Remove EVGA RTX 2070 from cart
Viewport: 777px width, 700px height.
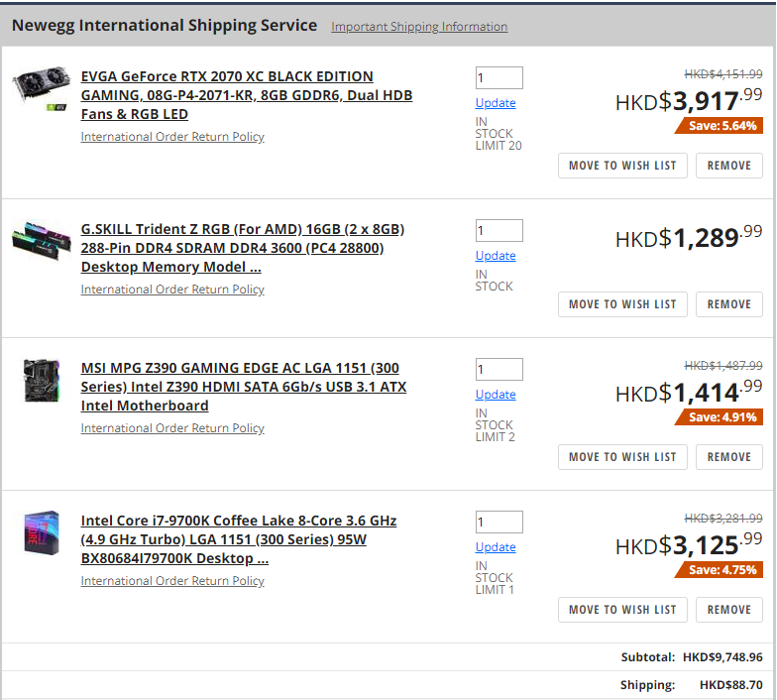pyautogui.click(x=729, y=166)
